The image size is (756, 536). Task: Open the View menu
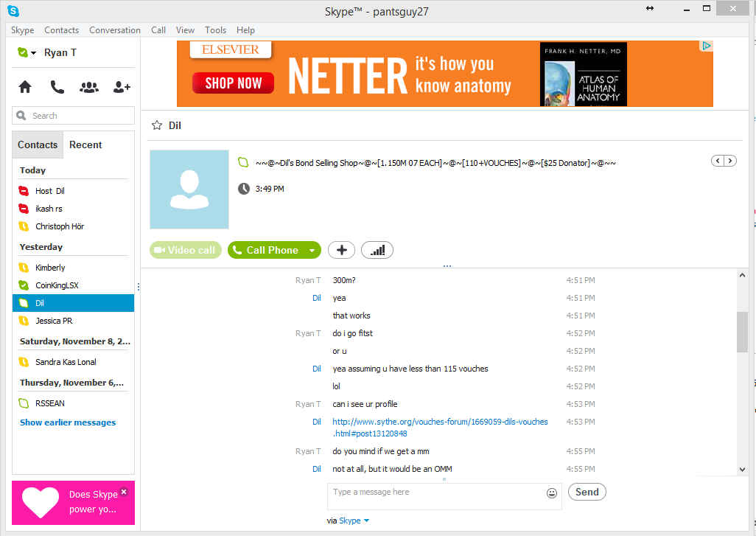[x=185, y=30]
